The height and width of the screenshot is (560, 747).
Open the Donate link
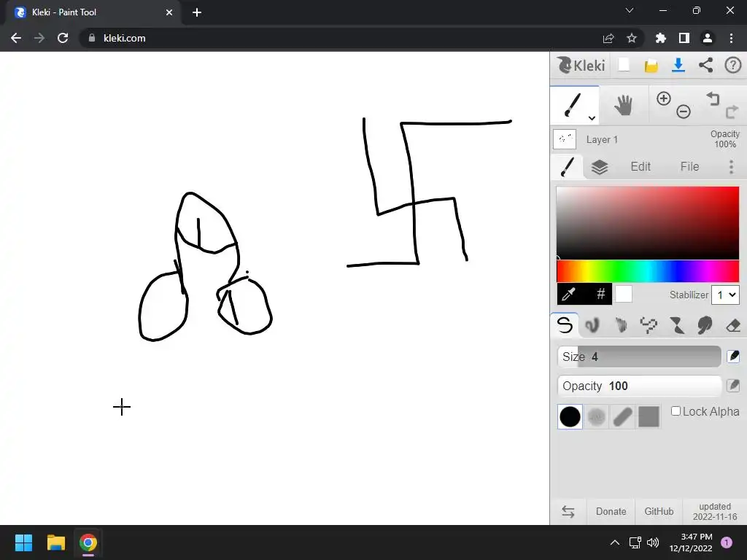coord(611,511)
